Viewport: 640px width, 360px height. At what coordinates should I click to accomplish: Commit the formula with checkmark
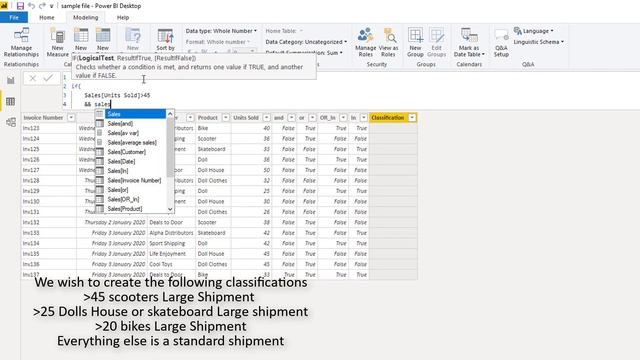point(48,78)
